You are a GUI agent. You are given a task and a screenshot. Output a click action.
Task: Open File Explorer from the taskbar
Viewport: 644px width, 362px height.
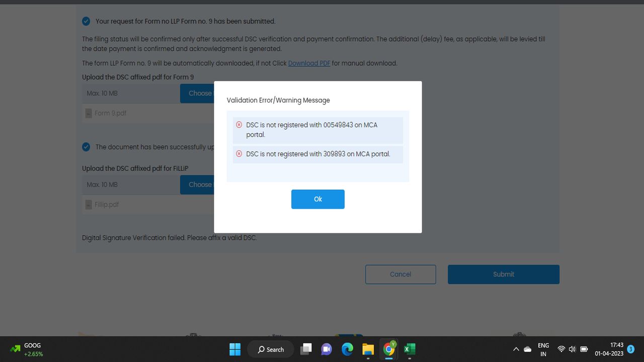tap(368, 349)
